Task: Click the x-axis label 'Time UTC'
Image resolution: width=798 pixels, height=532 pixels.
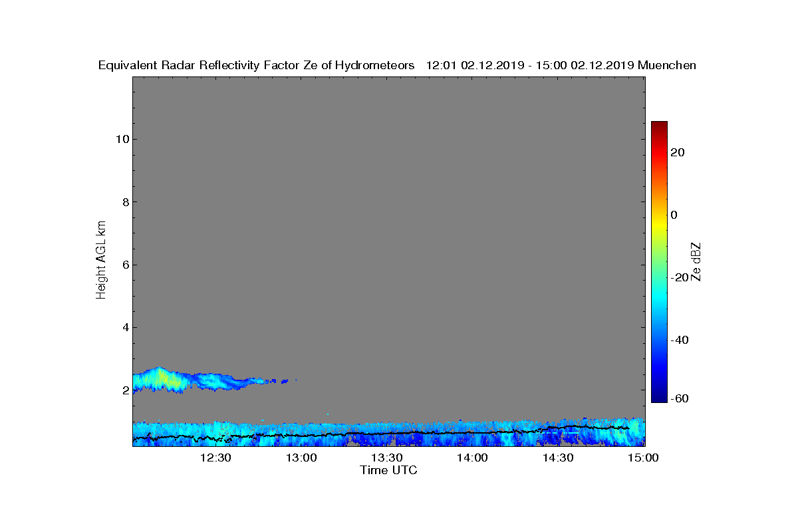Action: coord(388,470)
